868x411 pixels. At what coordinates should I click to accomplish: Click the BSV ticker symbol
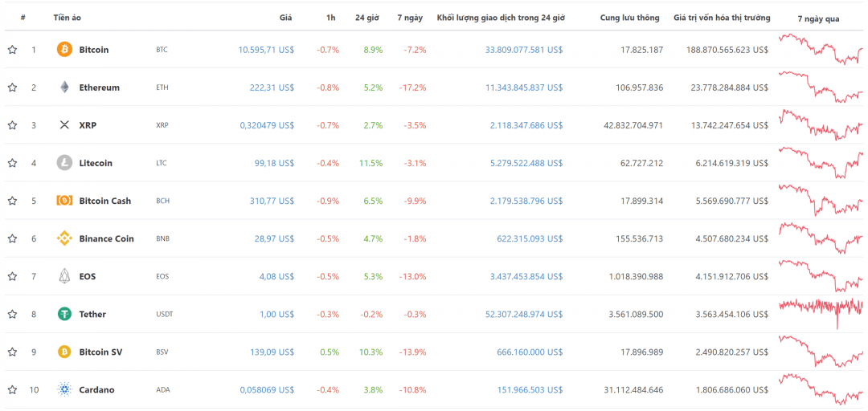pyautogui.click(x=162, y=352)
